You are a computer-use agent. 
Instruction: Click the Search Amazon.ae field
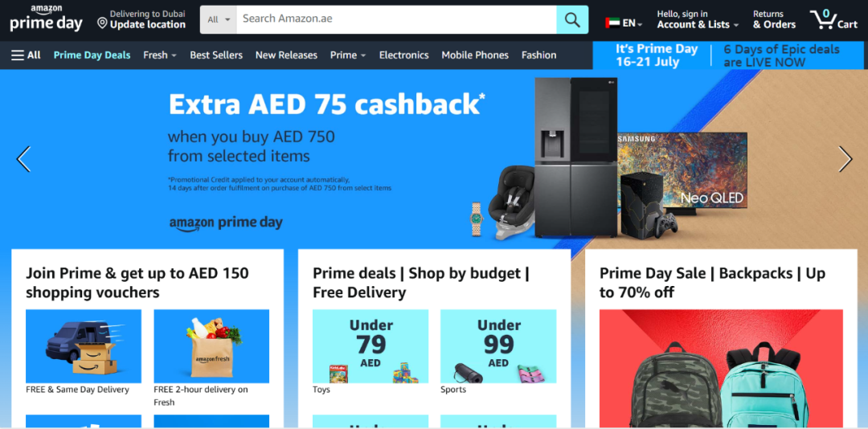coord(396,20)
